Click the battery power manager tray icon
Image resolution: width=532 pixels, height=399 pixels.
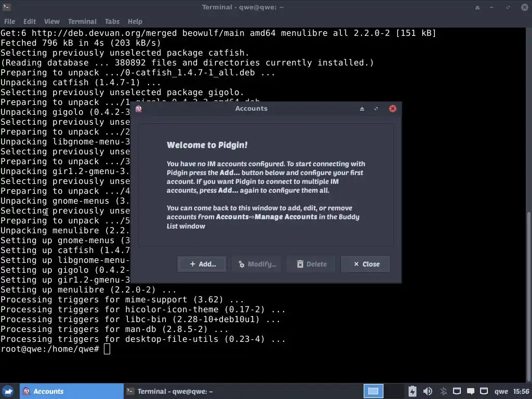(412, 391)
